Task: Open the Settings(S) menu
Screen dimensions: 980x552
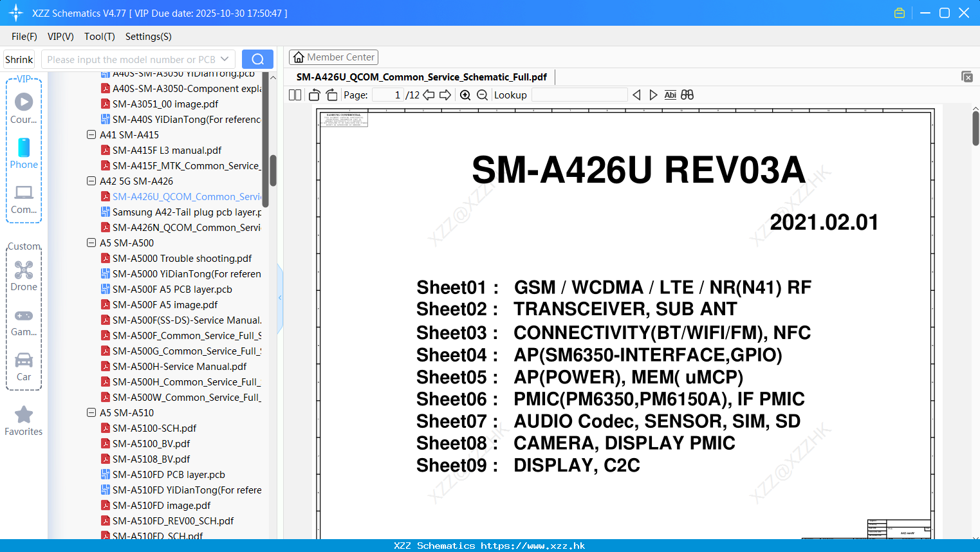Action: (x=149, y=37)
